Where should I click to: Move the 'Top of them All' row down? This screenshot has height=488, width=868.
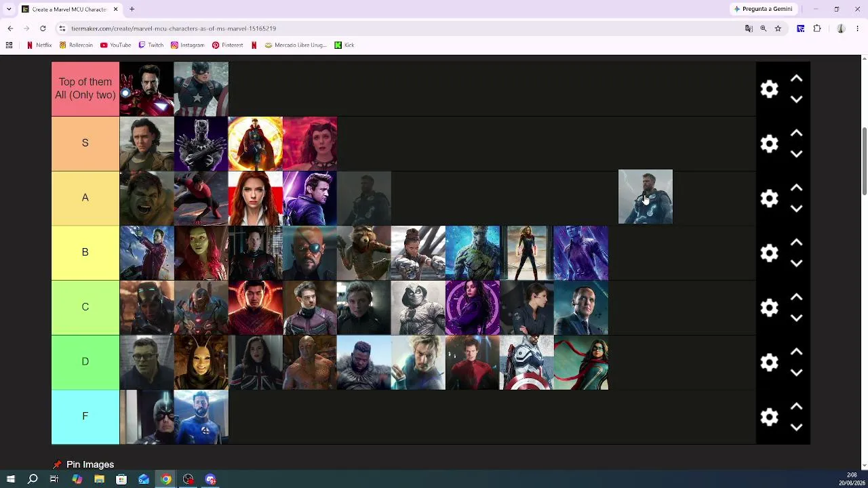797,99
